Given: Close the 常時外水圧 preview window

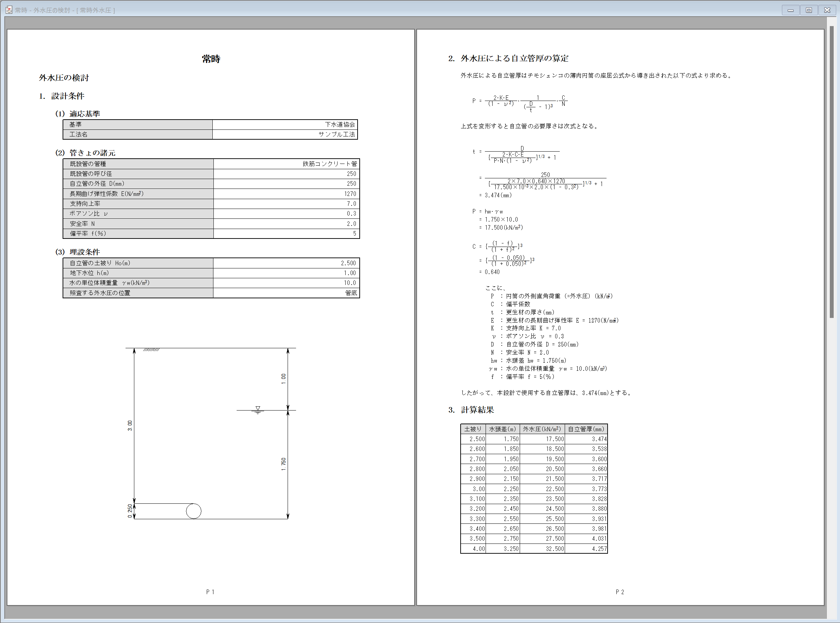Looking at the screenshot, I should [827, 10].
